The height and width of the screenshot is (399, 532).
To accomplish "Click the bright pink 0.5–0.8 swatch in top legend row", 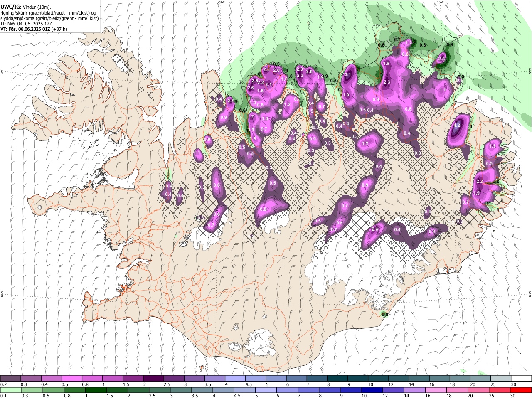I will pos(71,379).
